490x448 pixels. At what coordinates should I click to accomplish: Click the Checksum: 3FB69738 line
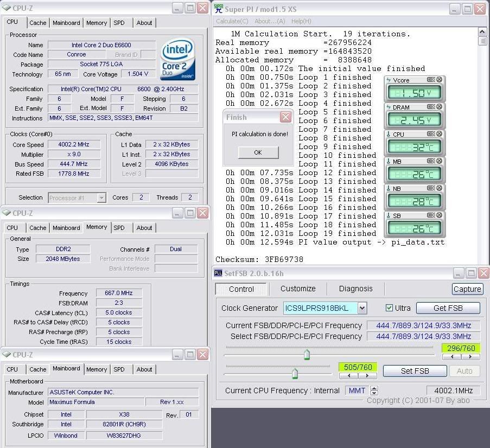259,259
